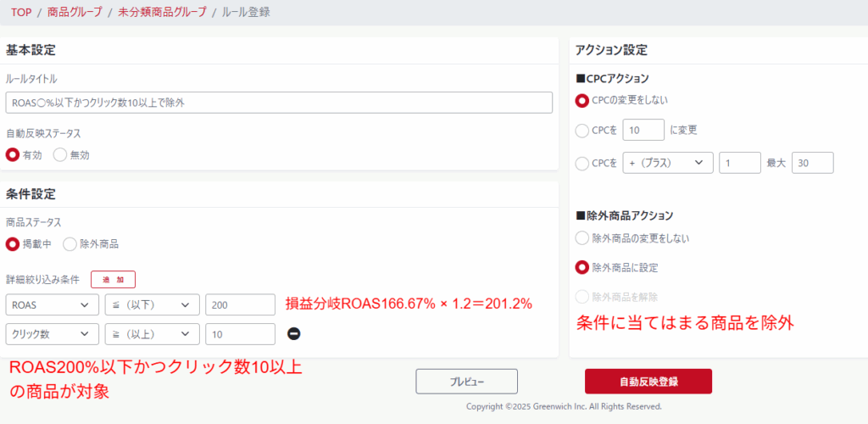Click the ルールタイトル text field
The width and height of the screenshot is (868, 424).
click(x=279, y=103)
